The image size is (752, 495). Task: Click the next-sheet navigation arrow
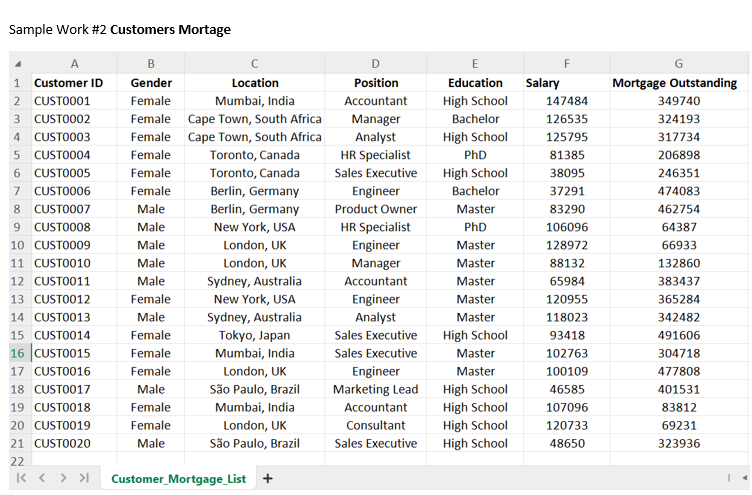[63, 478]
